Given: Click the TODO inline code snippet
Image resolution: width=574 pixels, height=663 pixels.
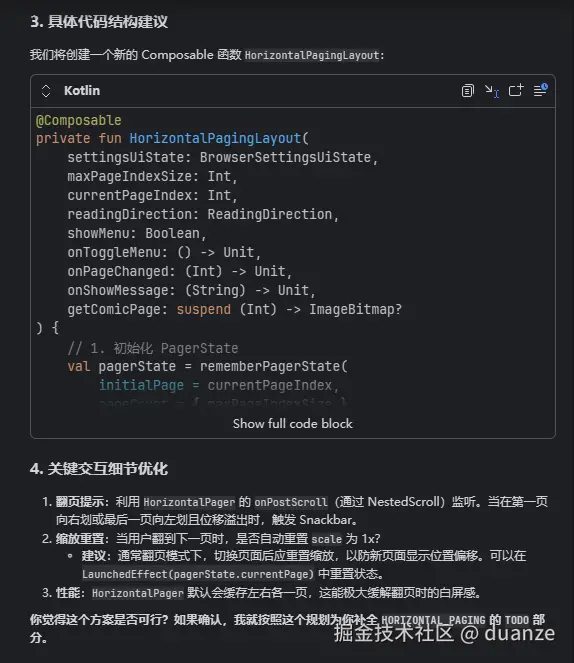Looking at the screenshot, I should point(517,620).
